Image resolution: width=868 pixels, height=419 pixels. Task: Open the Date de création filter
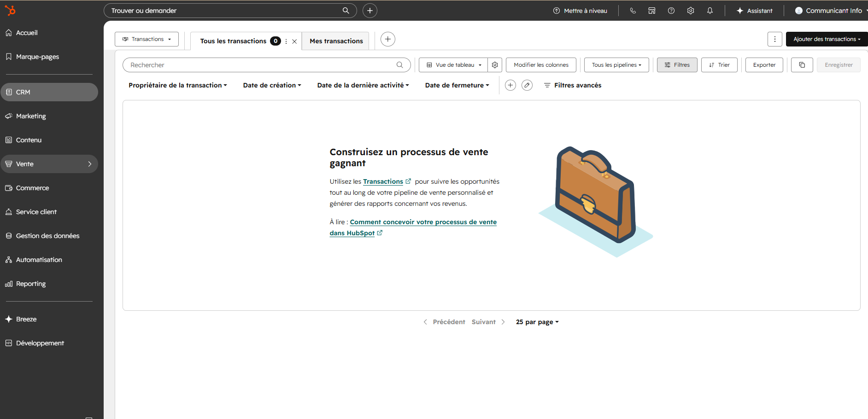272,85
